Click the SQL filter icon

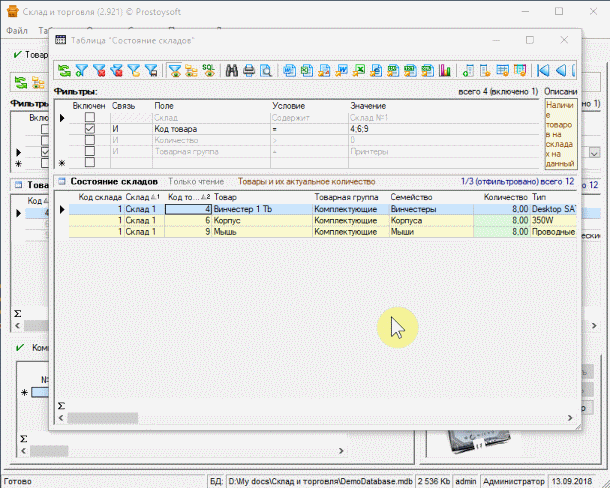[x=208, y=70]
